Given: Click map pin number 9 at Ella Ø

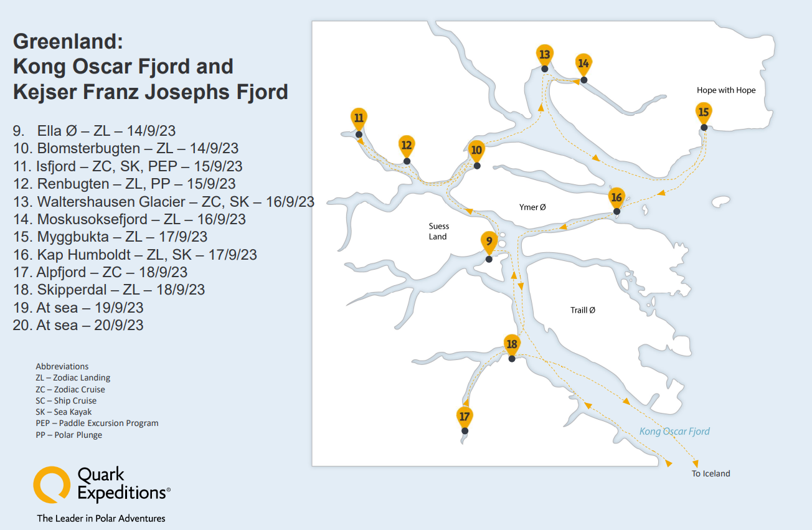Looking at the screenshot, I should [489, 242].
